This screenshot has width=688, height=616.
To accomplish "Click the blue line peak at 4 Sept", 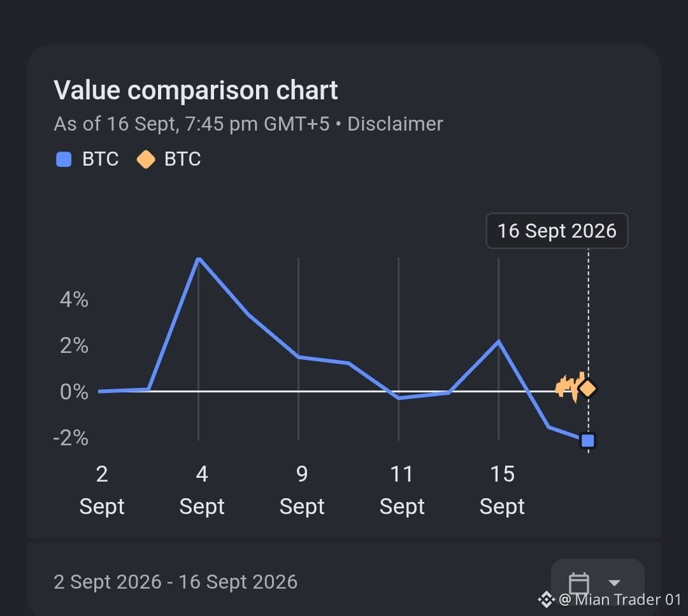I will [x=199, y=259].
